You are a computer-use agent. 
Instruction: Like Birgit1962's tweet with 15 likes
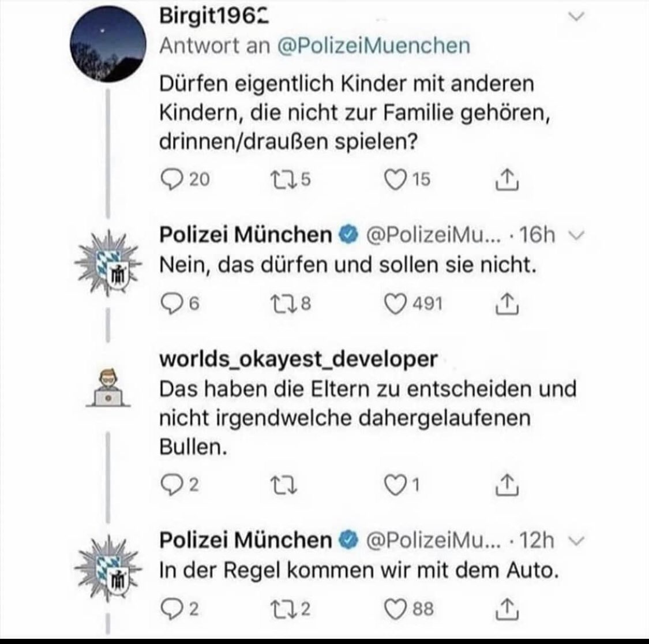click(394, 180)
